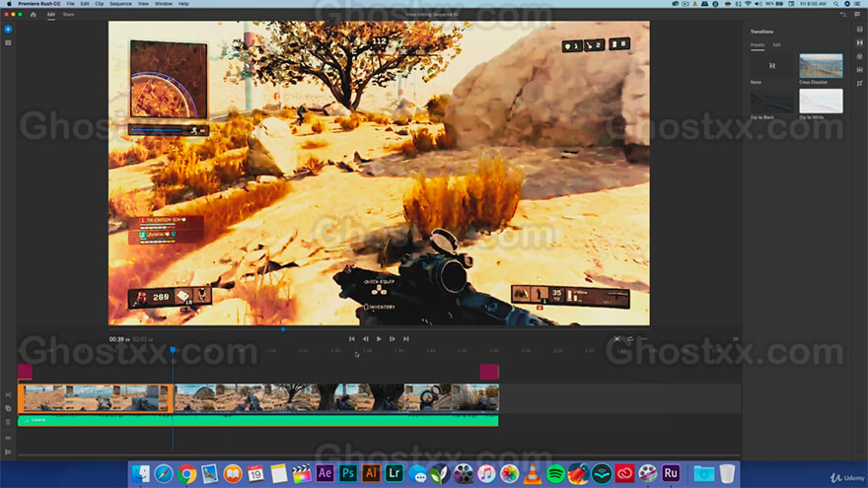Click the duplicate clip icon

[x=8, y=408]
